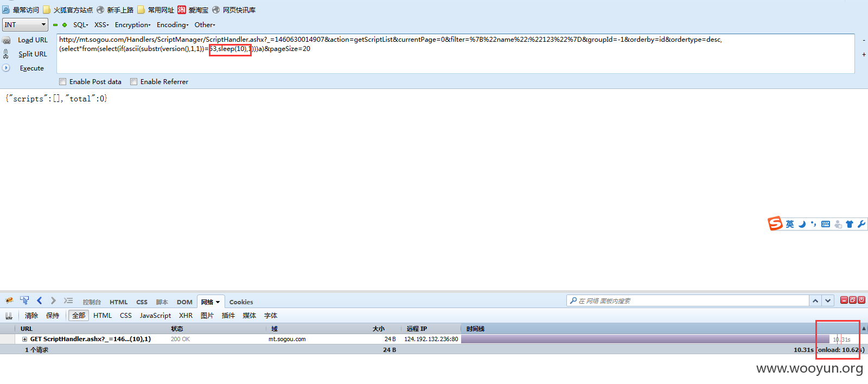The height and width of the screenshot is (384, 868).
Task: Enable Post data checkbox
Action: (63, 82)
